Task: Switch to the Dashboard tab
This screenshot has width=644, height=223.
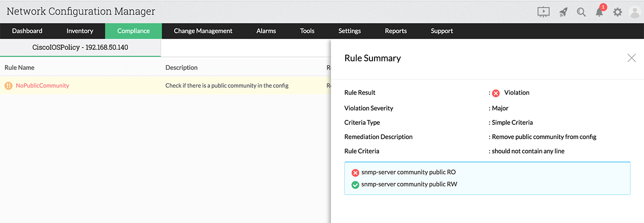Action: (x=27, y=31)
